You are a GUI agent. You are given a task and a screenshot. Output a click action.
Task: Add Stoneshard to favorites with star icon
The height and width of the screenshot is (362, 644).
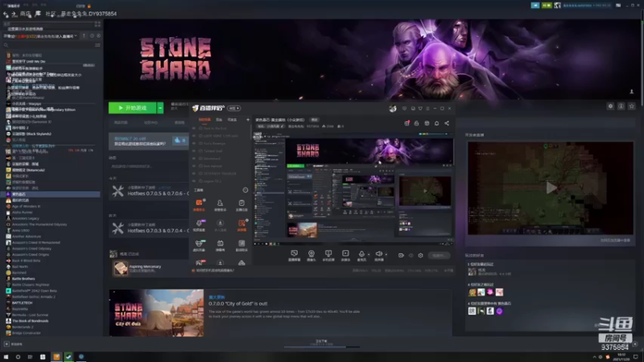point(632,106)
